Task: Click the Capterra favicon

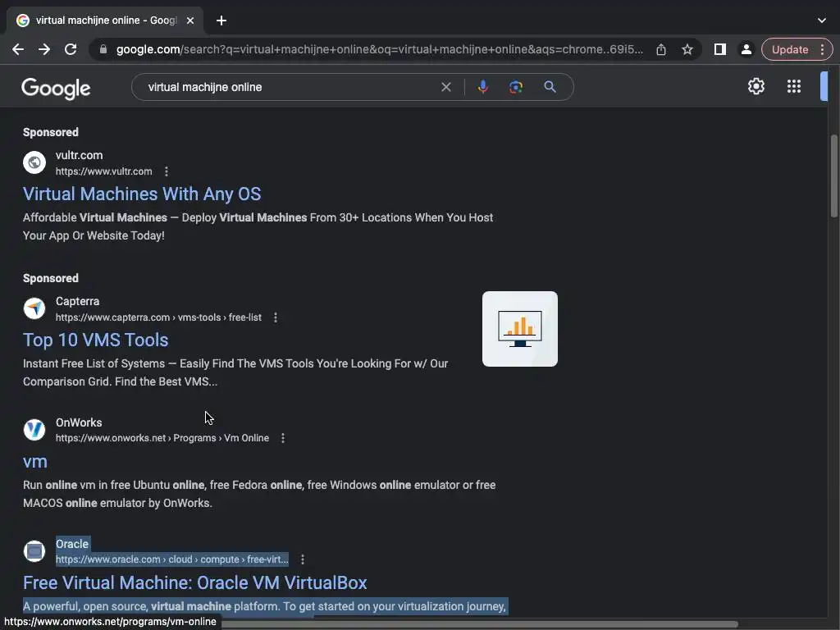Action: point(34,308)
